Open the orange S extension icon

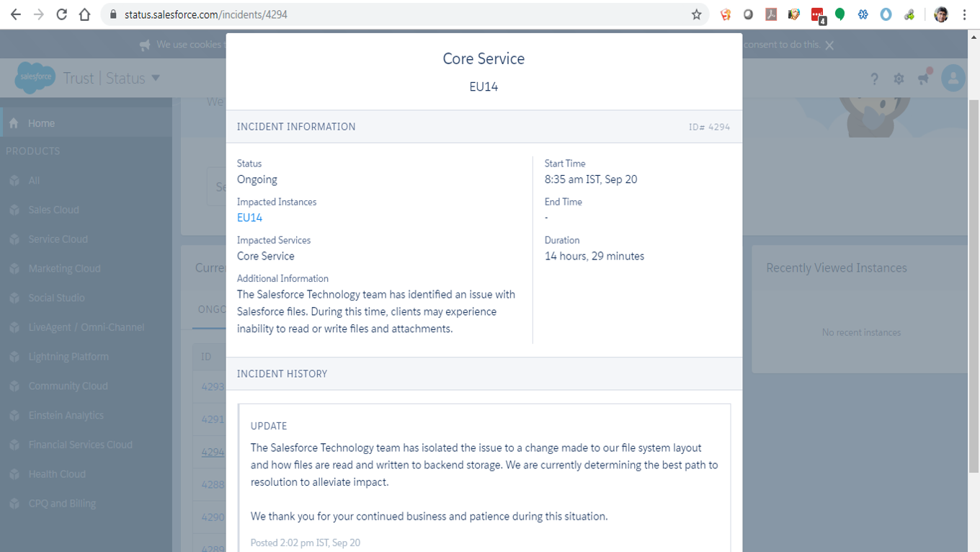[726, 14]
